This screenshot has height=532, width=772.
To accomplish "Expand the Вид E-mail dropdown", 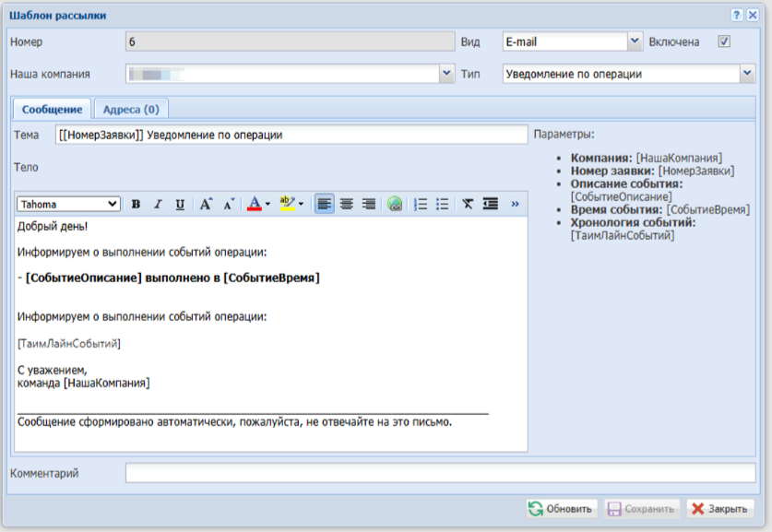I will coord(635,41).
